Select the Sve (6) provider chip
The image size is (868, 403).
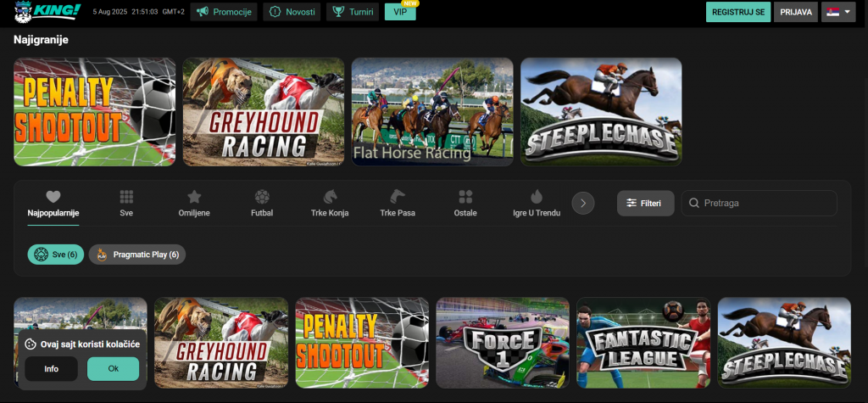coord(56,255)
